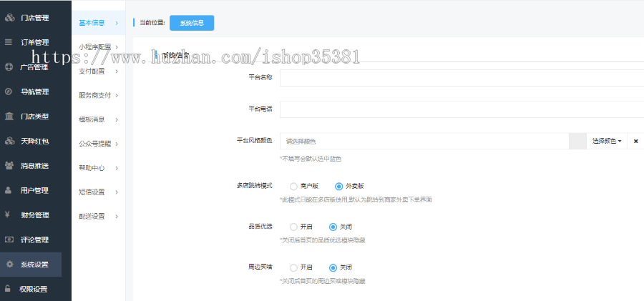644x301 pixels.
Task: Click the 天降红包 icon
Action: coord(9,141)
